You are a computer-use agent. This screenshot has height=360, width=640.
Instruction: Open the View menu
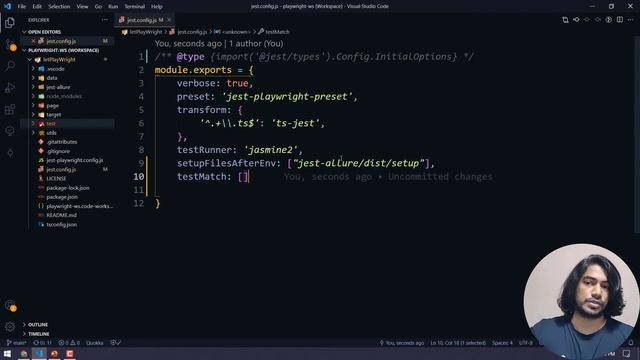pyautogui.click(x=82, y=7)
